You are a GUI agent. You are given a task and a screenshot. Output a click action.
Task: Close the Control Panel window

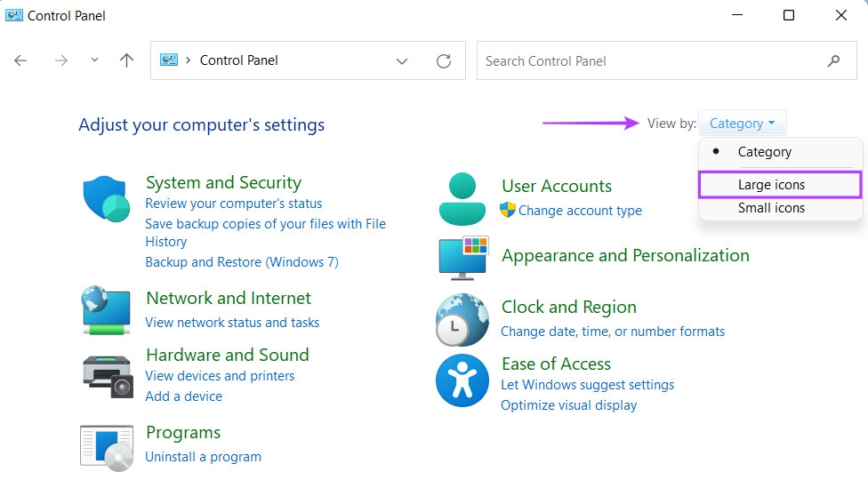coord(841,15)
